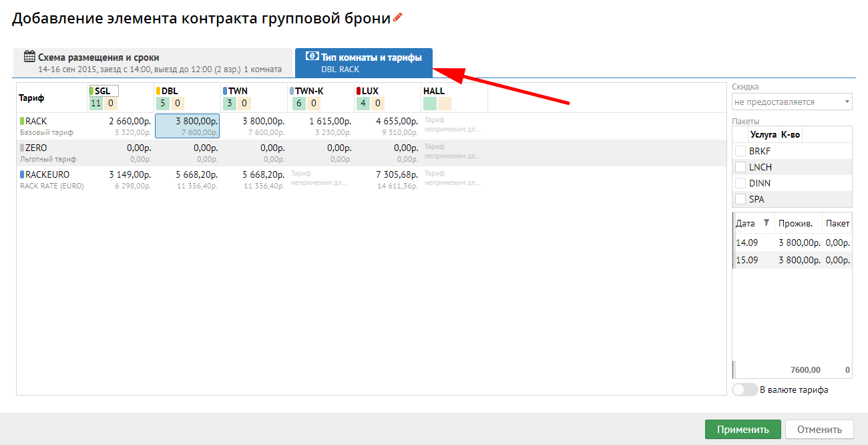Click the Отменить cancel button
This screenshot has width=868, height=445.
(819, 430)
